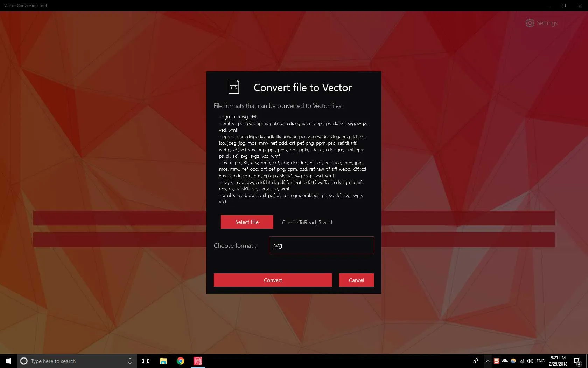Open Google Chrome from the taskbar

181,361
